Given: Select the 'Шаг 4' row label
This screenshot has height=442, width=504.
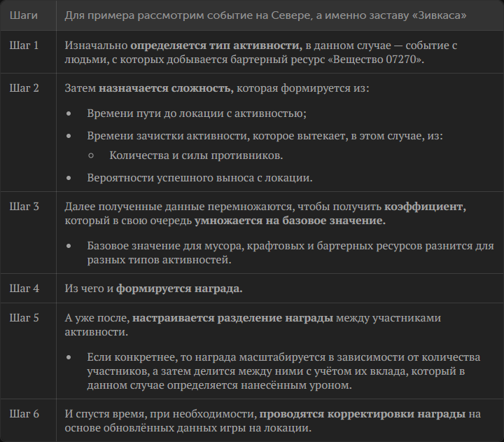Looking at the screenshot, I should [x=24, y=288].
